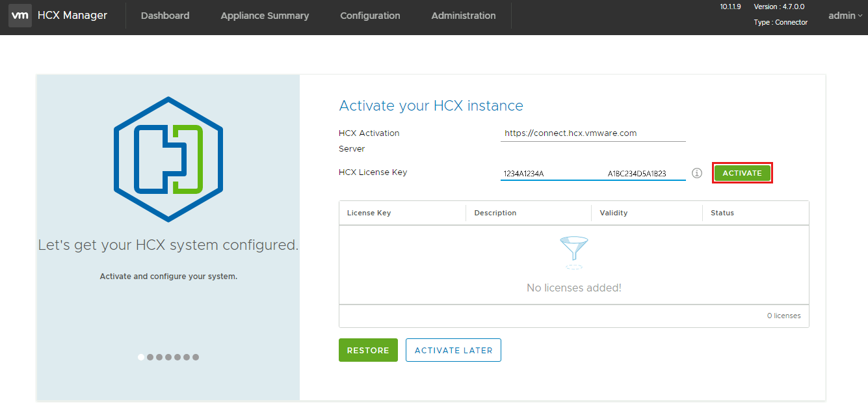The width and height of the screenshot is (868, 406).
Task: Select the last wizard step dot
Action: click(x=196, y=357)
